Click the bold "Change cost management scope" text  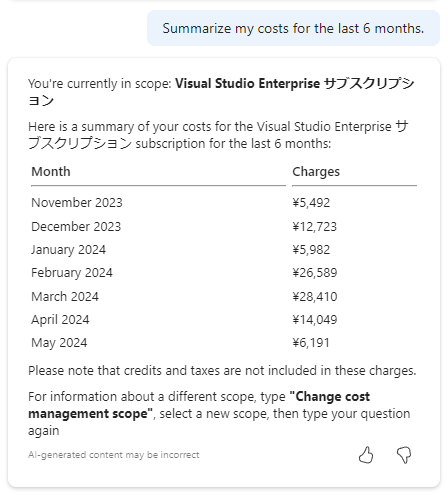pyautogui.click(x=199, y=405)
